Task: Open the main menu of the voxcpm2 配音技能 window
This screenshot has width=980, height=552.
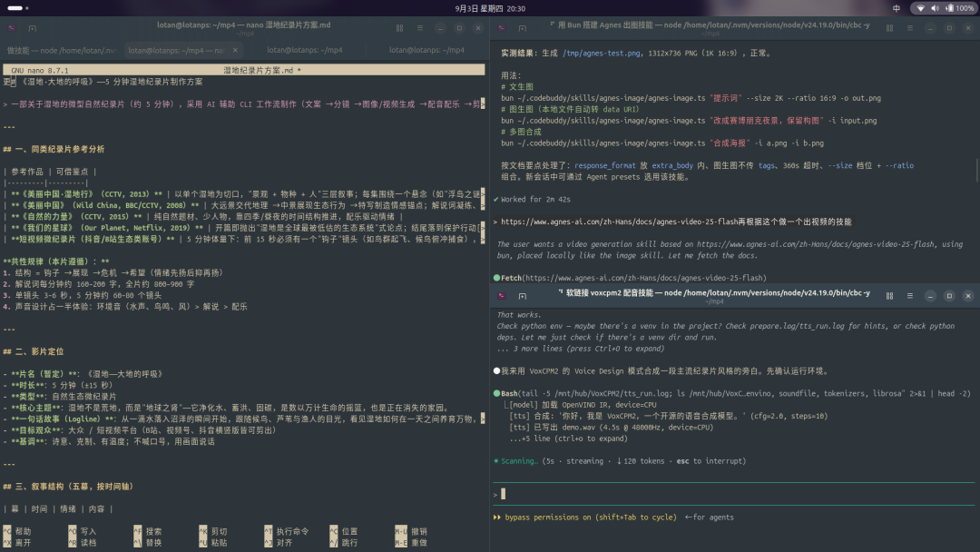Action: [910, 296]
